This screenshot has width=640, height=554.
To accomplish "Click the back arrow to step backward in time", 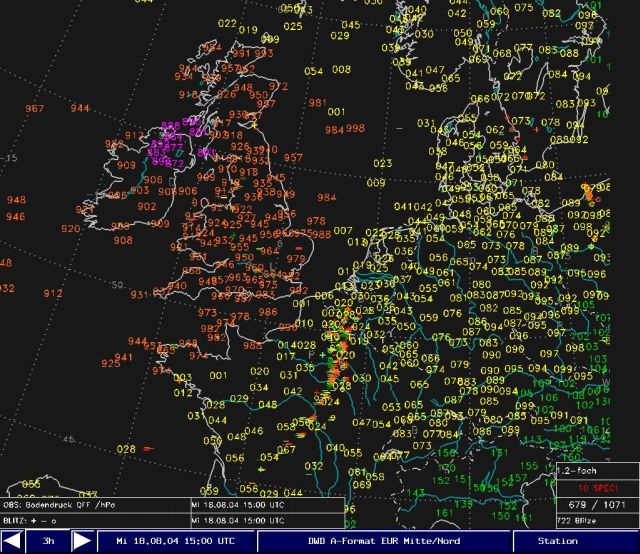I will [13, 541].
